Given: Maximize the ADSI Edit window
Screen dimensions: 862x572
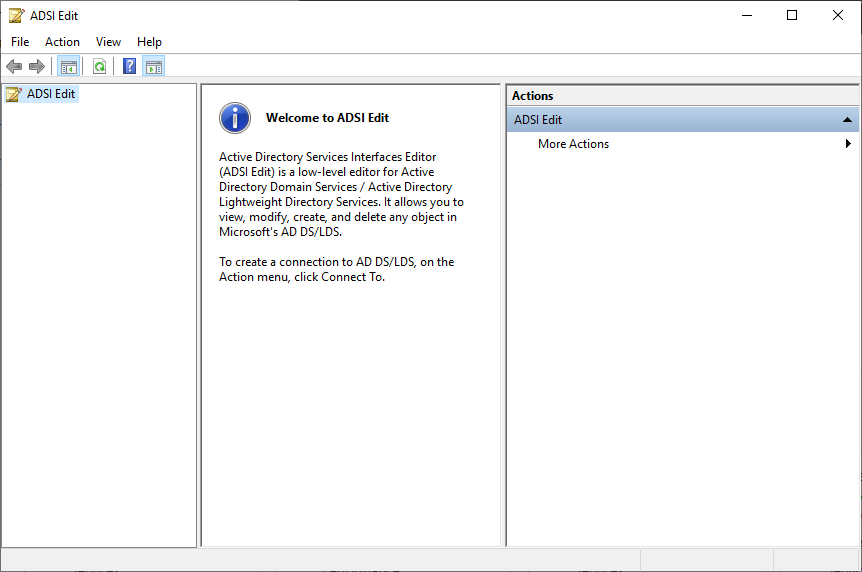Looking at the screenshot, I should [x=792, y=15].
